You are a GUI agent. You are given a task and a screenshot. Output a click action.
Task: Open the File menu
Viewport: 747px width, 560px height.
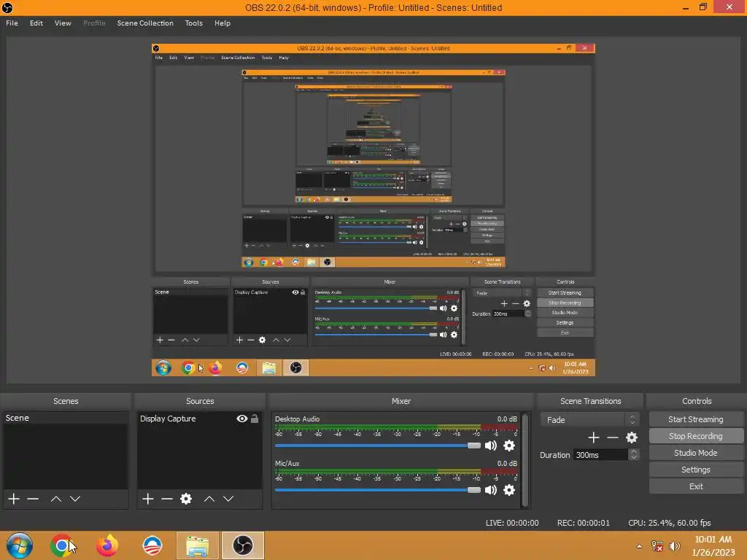click(12, 23)
